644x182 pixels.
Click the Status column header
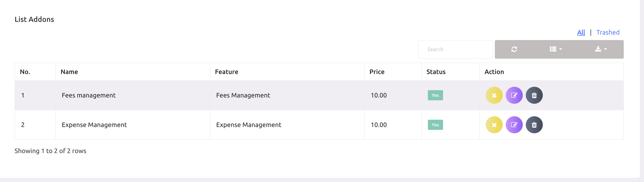point(436,72)
